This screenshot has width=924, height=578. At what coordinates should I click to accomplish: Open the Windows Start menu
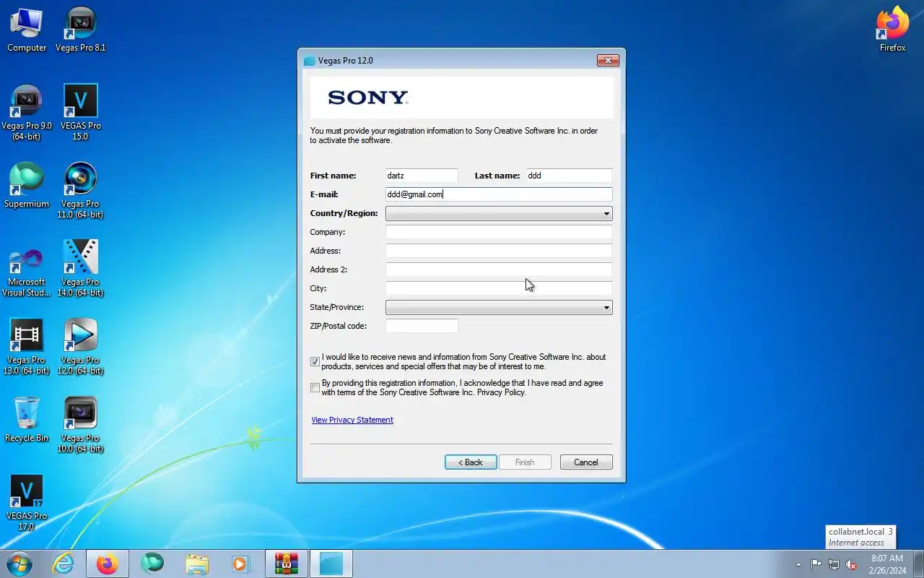point(19,564)
